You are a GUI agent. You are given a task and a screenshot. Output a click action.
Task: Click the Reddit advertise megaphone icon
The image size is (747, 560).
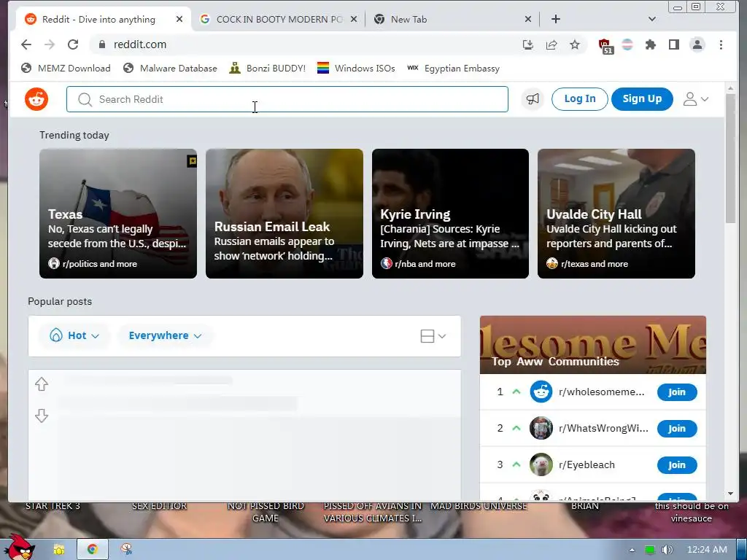pyautogui.click(x=533, y=99)
